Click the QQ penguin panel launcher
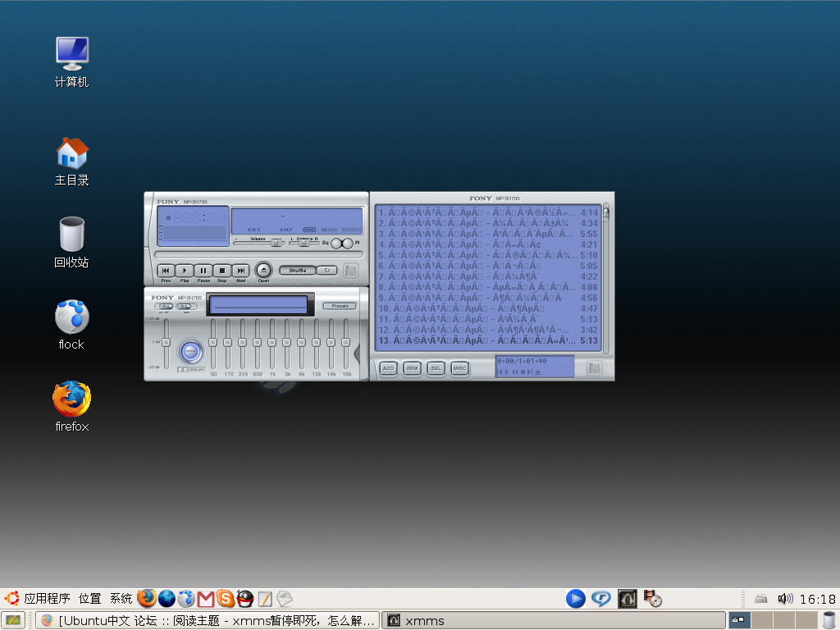840x630 pixels. 244,598
